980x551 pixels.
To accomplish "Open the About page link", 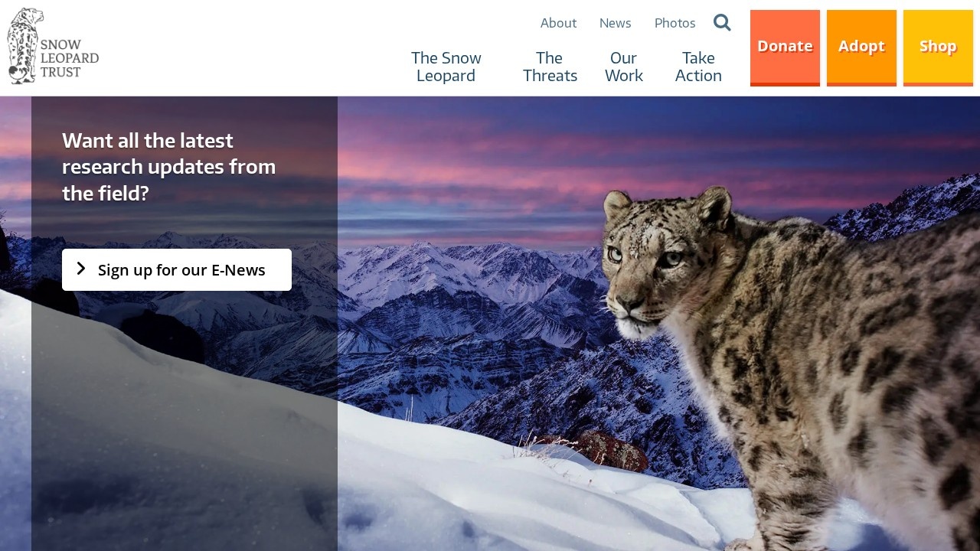I will click(x=558, y=23).
